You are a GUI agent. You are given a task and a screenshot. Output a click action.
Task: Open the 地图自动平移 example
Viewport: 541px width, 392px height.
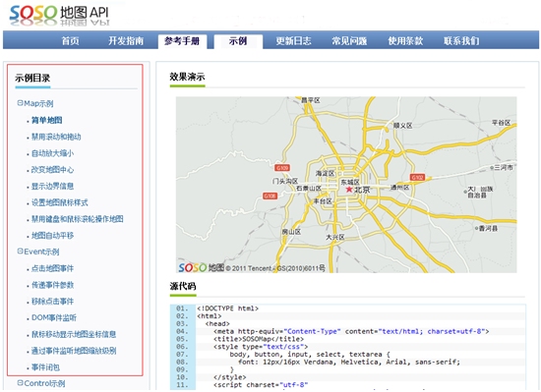(52, 236)
